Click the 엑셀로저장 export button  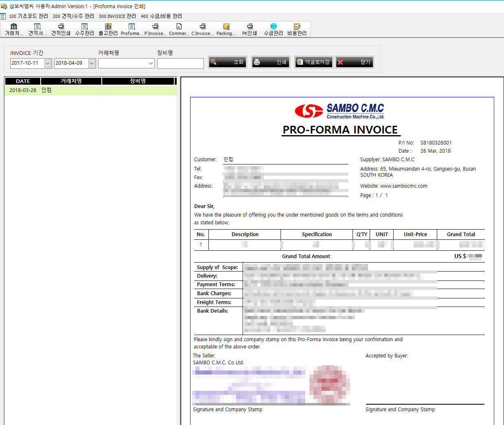click(x=314, y=62)
